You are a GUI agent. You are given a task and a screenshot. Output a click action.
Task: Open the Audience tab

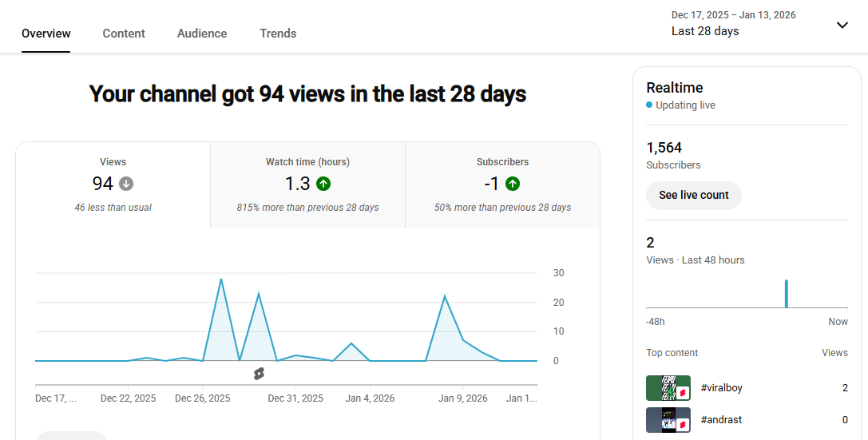tap(202, 34)
